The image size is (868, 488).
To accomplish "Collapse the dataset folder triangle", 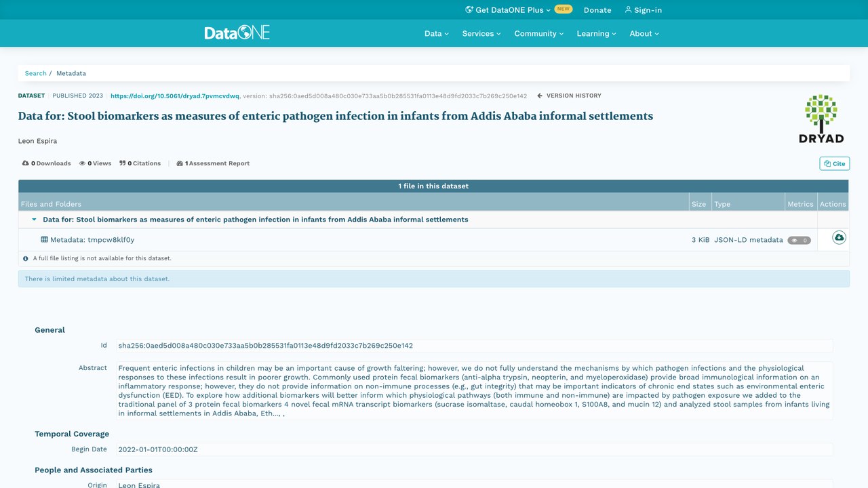I will pos(34,220).
